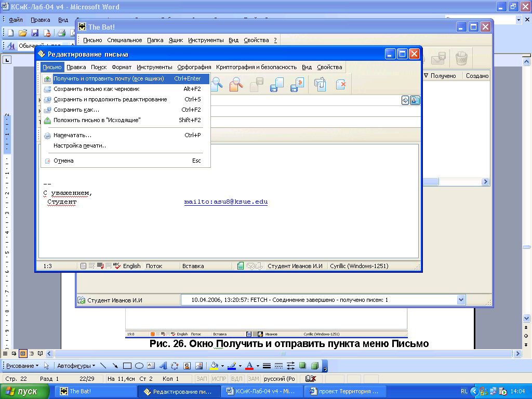Insert WordArt from drawing toolbar
This screenshot has height=399, width=532.
163,366
